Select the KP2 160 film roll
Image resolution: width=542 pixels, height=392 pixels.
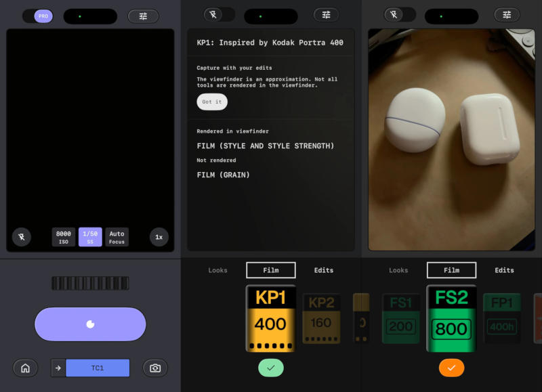click(x=321, y=318)
